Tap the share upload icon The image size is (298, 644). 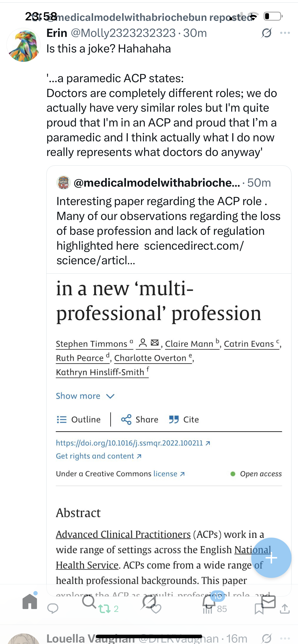point(285,609)
